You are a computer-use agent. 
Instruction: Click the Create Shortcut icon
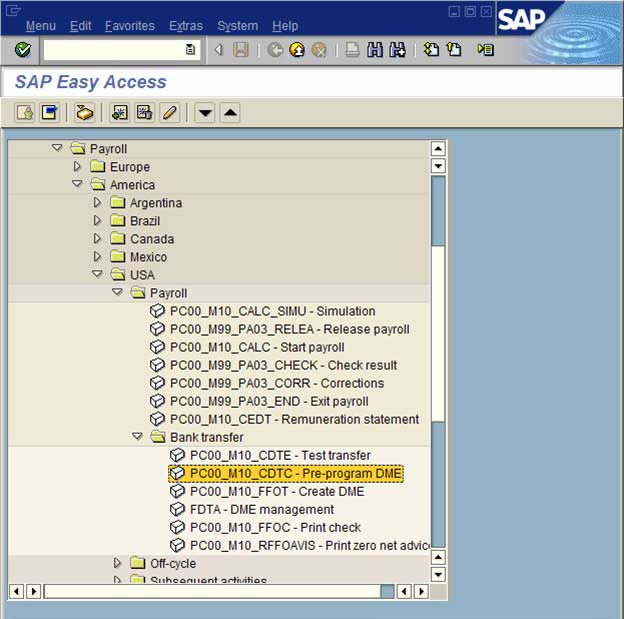[454, 50]
